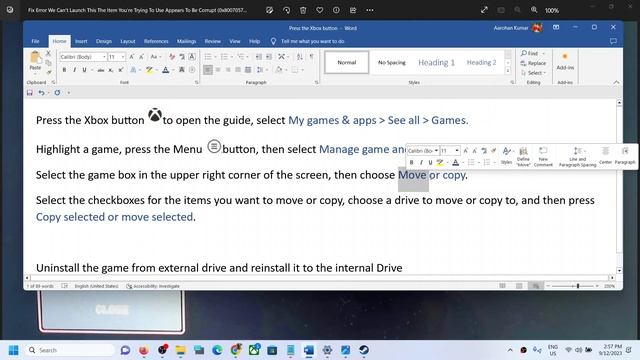Toggle Bold in the ribbon Font group
Screen dimensions: 640x360
click(x=64, y=70)
